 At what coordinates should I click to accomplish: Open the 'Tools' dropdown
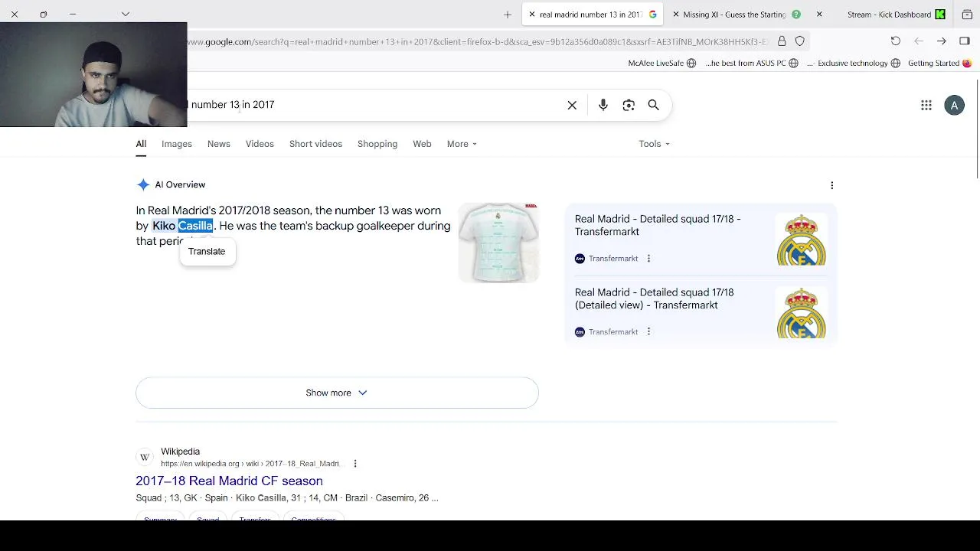[655, 144]
